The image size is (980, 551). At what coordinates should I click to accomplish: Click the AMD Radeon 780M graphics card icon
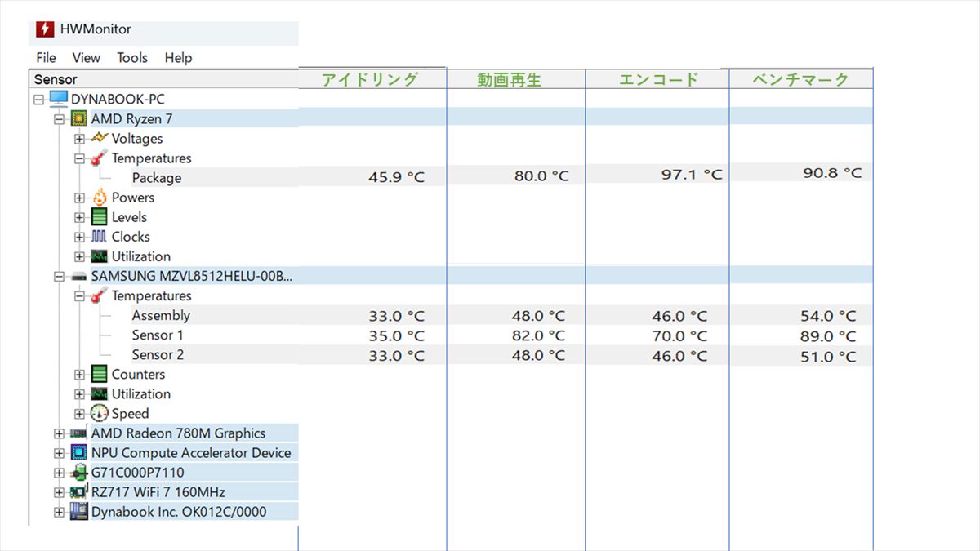79,433
